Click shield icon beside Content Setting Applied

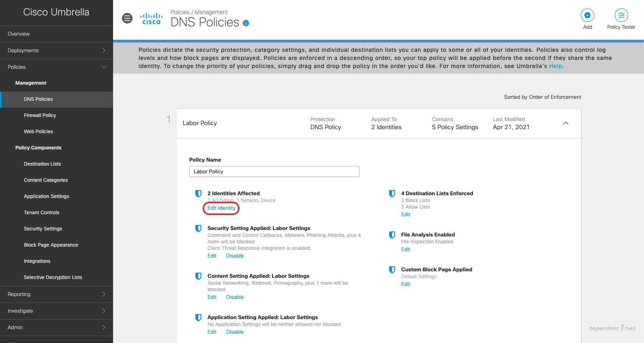point(199,276)
